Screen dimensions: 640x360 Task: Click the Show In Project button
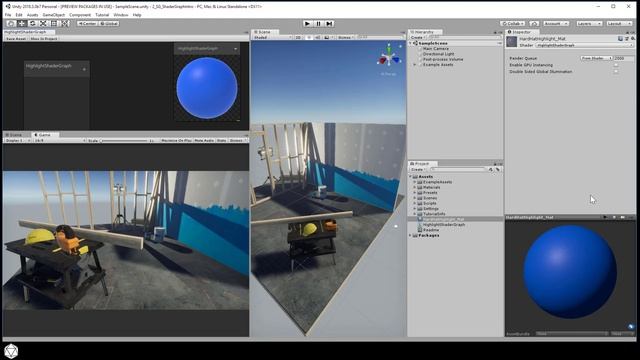pos(44,39)
